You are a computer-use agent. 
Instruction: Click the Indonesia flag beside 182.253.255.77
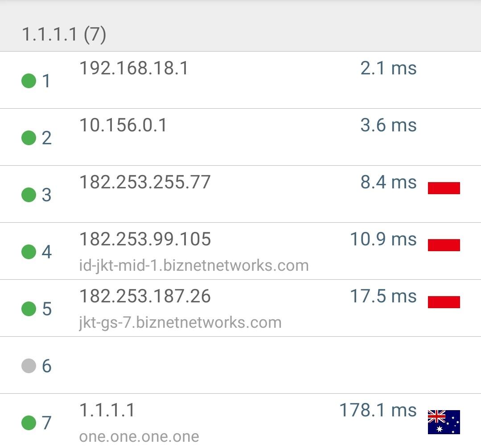(x=444, y=188)
